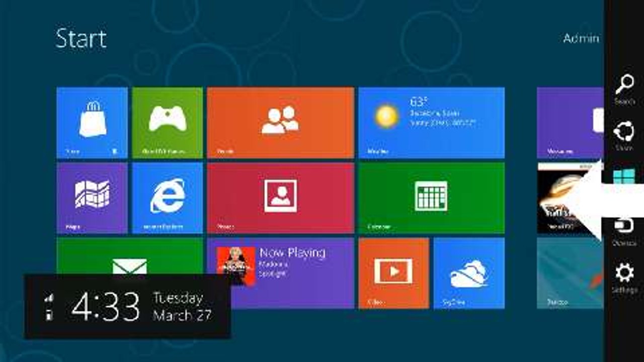Open the Xbox LIVE Games tile
Viewport: 644px width, 362px height.
pyautogui.click(x=168, y=123)
